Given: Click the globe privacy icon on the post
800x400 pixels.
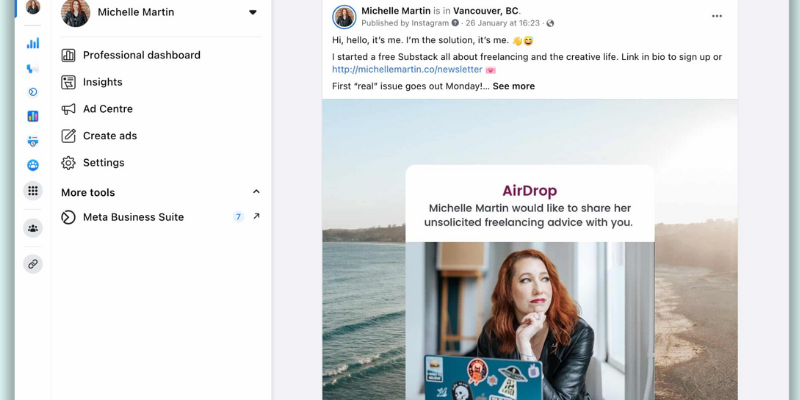Looking at the screenshot, I should (x=549, y=23).
